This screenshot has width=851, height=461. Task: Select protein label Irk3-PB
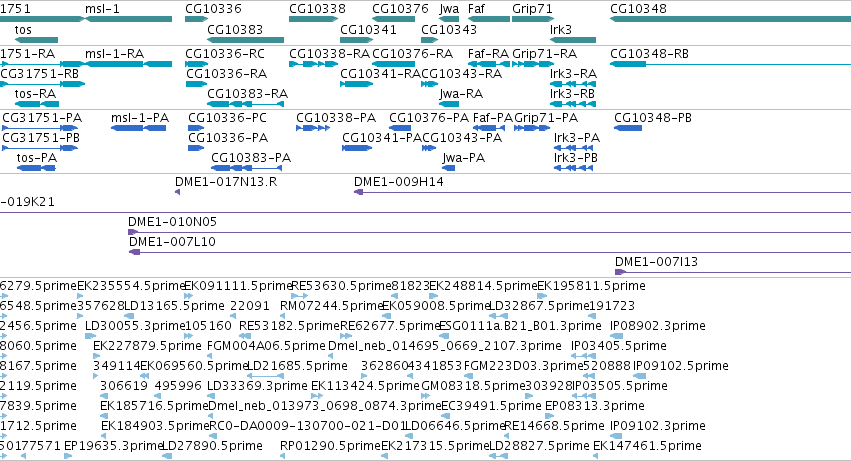[x=576, y=157]
